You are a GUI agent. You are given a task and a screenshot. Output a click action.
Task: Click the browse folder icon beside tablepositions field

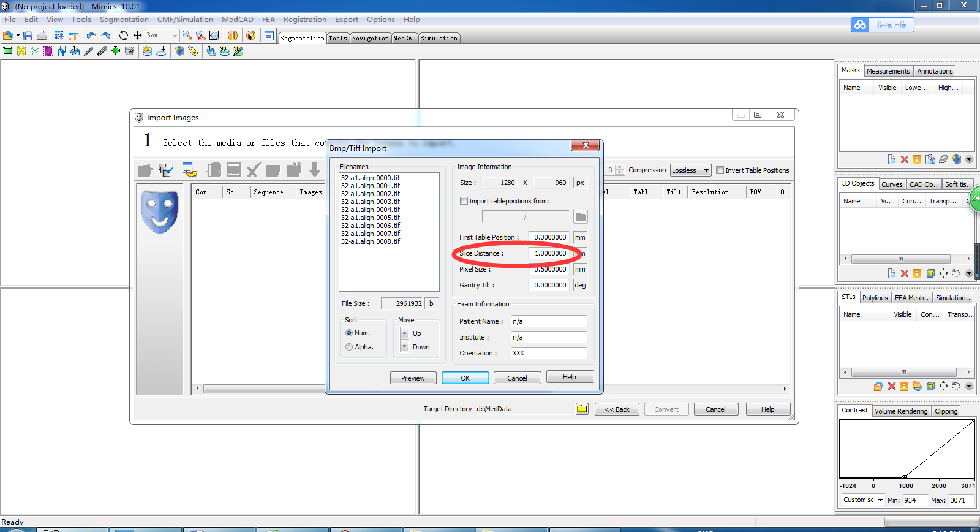tap(581, 216)
